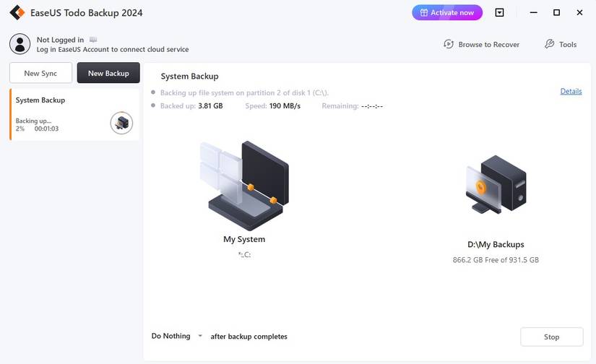
Task: Click the My System label
Action: pyautogui.click(x=244, y=239)
